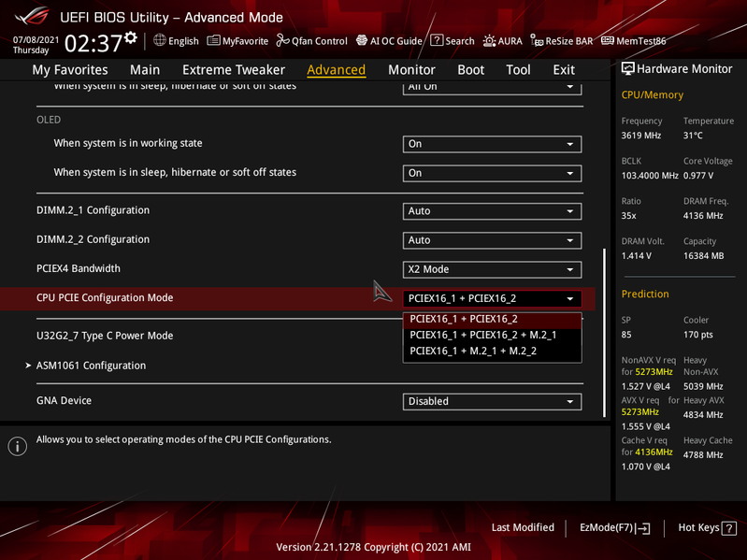The width and height of the screenshot is (747, 560).
Task: Click the 3619 MHz frequency value
Action: pyautogui.click(x=641, y=136)
